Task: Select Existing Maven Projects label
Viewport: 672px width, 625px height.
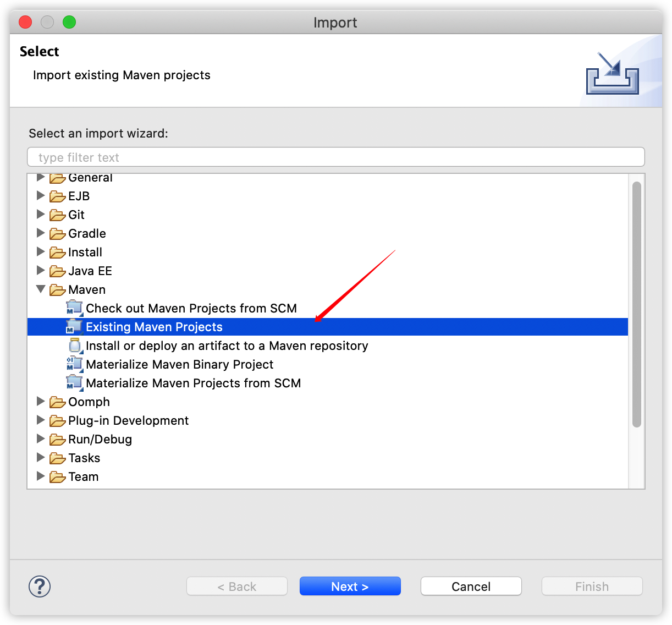Action: pyautogui.click(x=154, y=327)
